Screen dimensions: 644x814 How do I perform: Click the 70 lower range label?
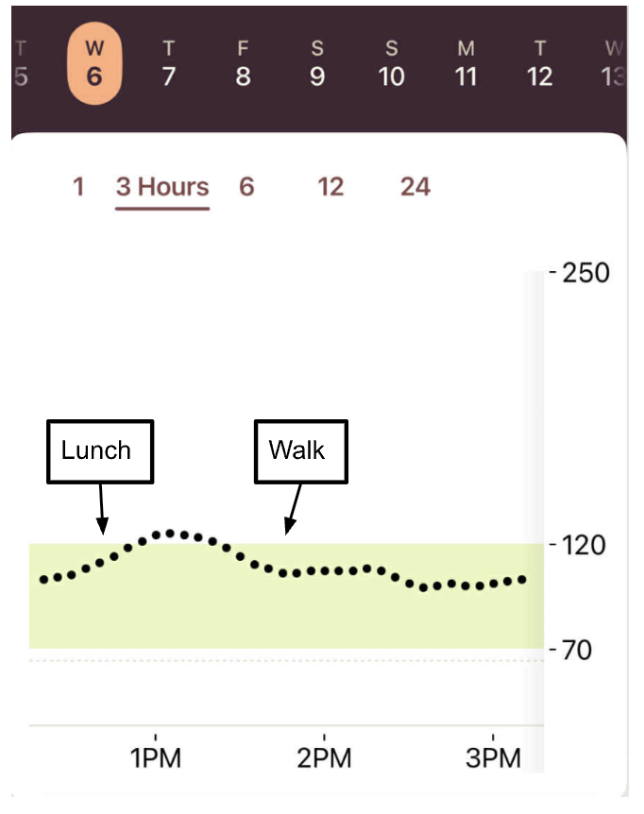point(575,650)
